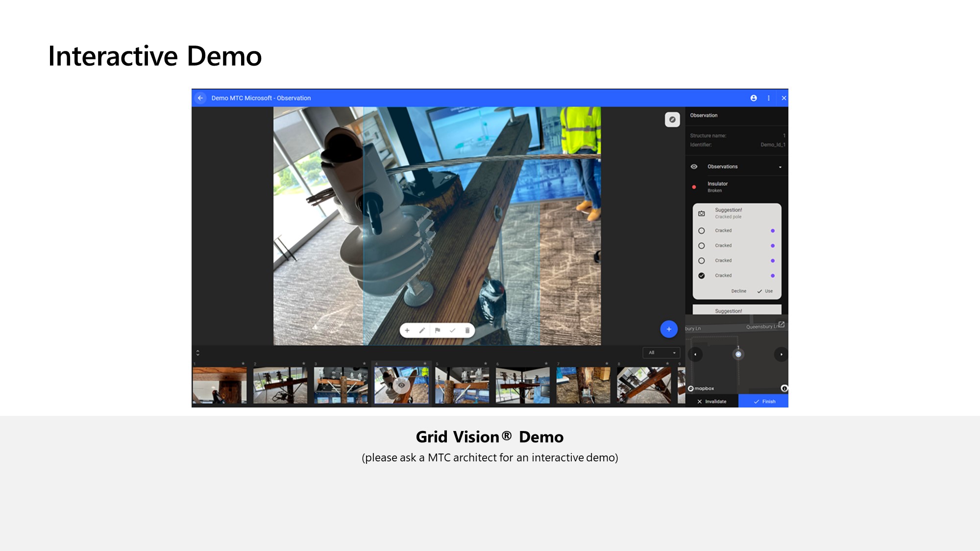The width and height of the screenshot is (980, 551).
Task: Open thumbnail number 7 in strip
Action: 583,385
